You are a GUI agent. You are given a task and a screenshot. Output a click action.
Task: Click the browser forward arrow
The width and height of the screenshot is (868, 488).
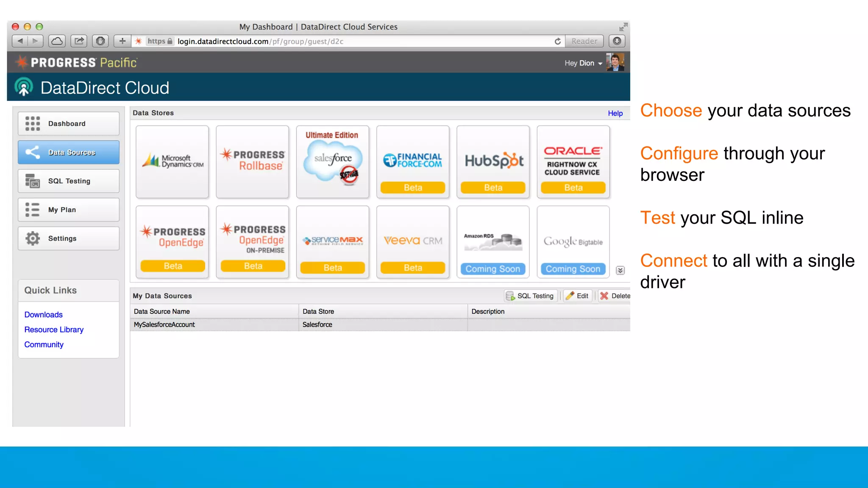click(x=36, y=41)
